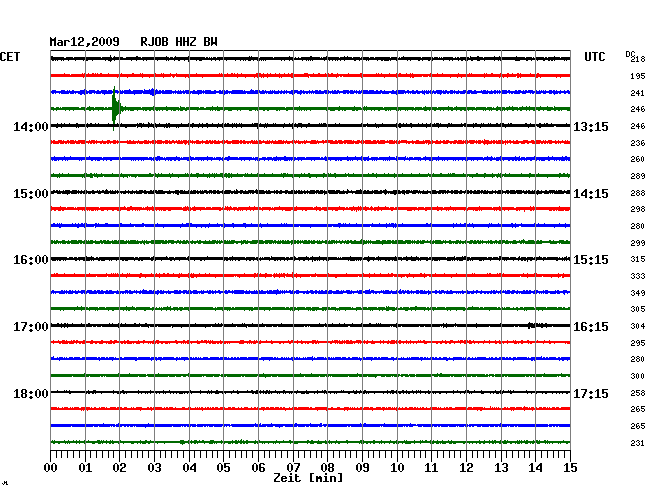This screenshot has width=650, height=494.
Task: Click the Zeit [min] axis title
Action: 308,478
